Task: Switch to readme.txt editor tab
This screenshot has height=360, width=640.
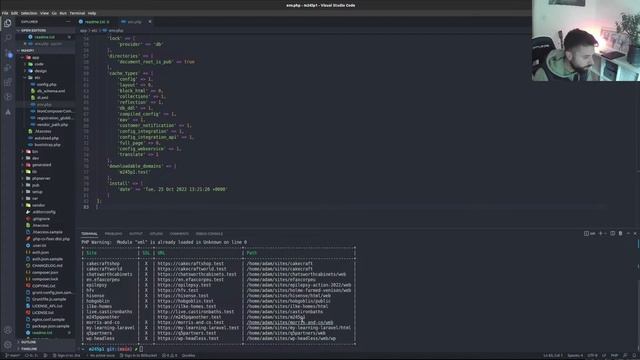Action: pyautogui.click(x=94, y=22)
